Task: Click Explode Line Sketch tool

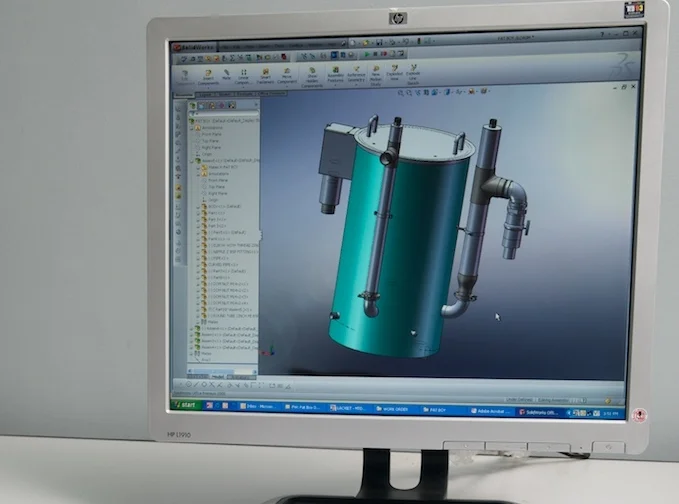Action: point(413,74)
